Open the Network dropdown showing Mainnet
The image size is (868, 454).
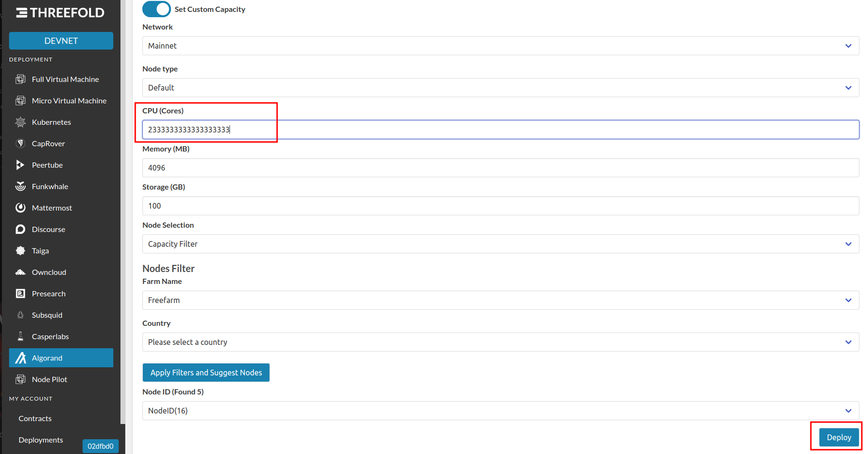pyautogui.click(x=500, y=46)
